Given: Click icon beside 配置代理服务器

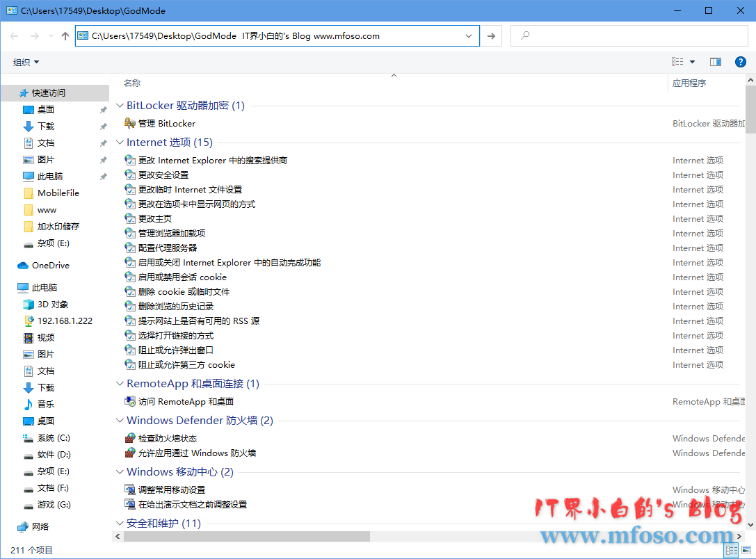Looking at the screenshot, I should click(x=129, y=248).
